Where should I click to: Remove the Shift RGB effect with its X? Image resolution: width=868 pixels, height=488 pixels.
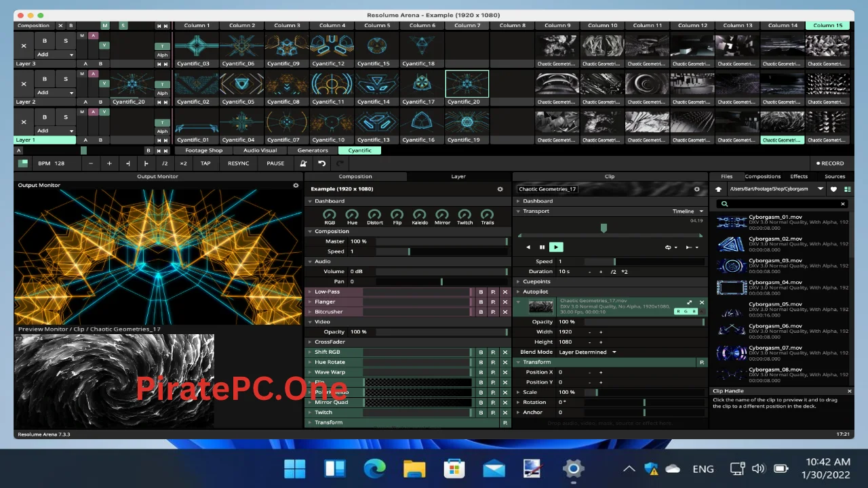point(505,352)
